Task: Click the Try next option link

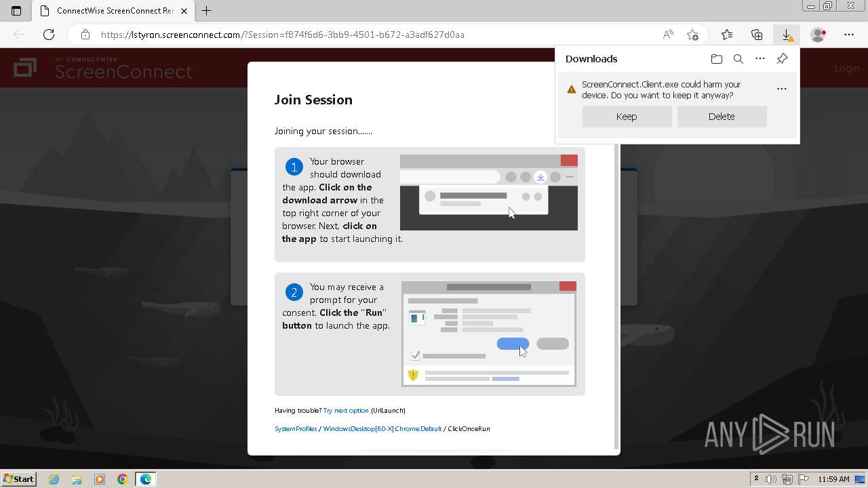Action: (x=346, y=411)
